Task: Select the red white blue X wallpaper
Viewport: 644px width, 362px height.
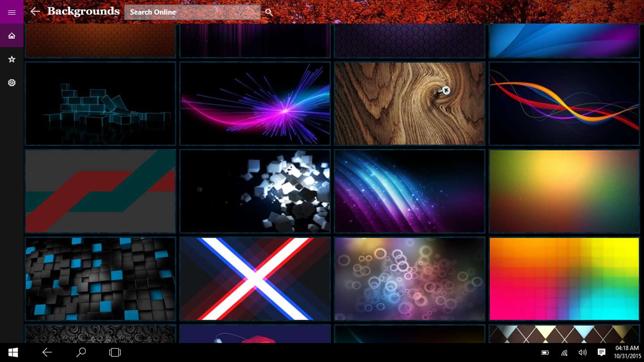Action: [255, 279]
